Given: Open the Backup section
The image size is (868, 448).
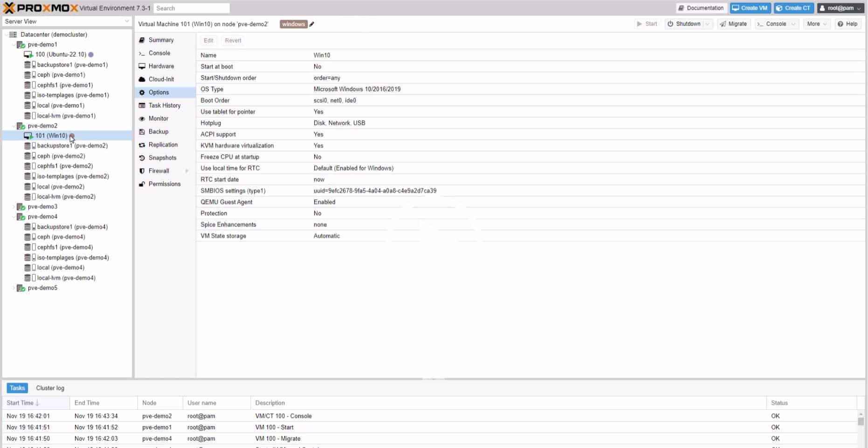Looking at the screenshot, I should [x=165, y=132].
